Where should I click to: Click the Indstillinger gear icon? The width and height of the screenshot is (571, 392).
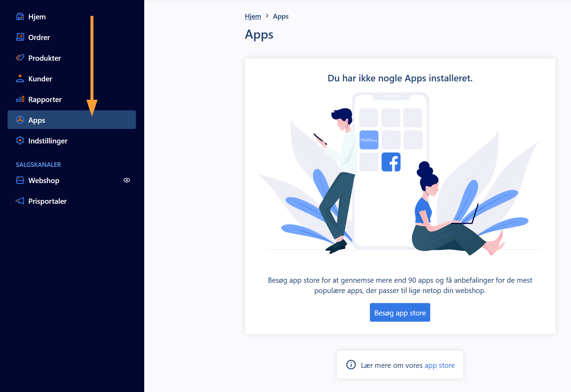[x=20, y=140]
